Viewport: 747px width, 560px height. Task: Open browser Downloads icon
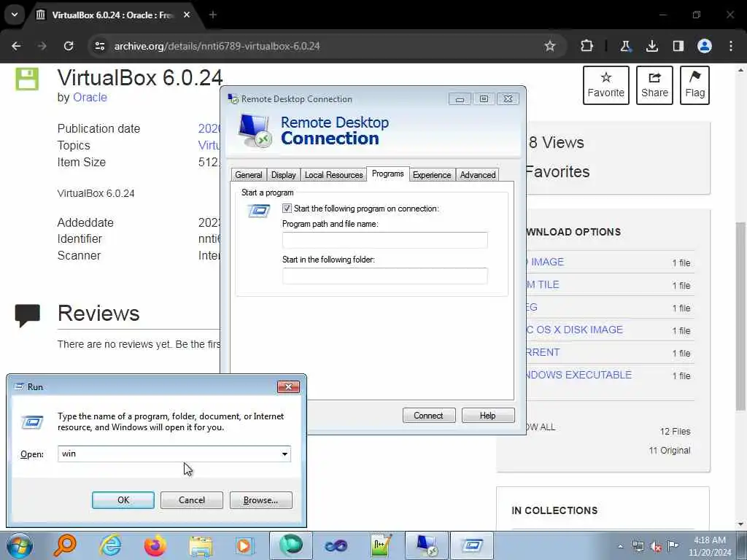click(651, 46)
